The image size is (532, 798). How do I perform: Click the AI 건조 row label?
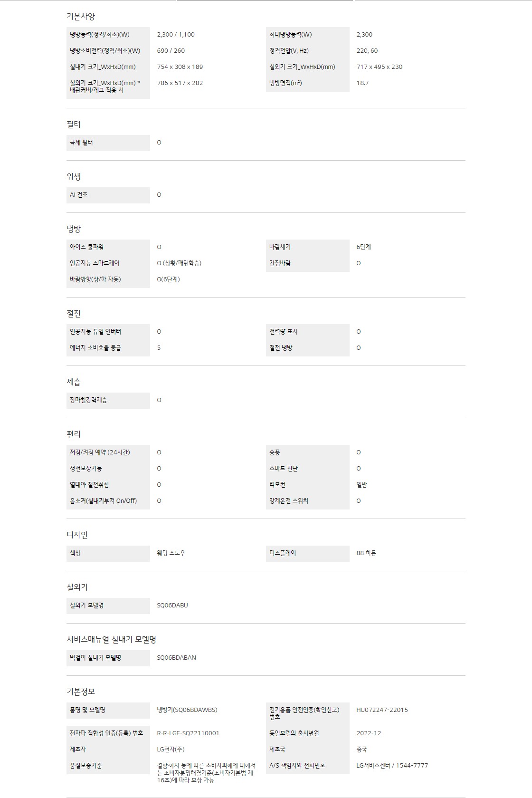(79, 195)
